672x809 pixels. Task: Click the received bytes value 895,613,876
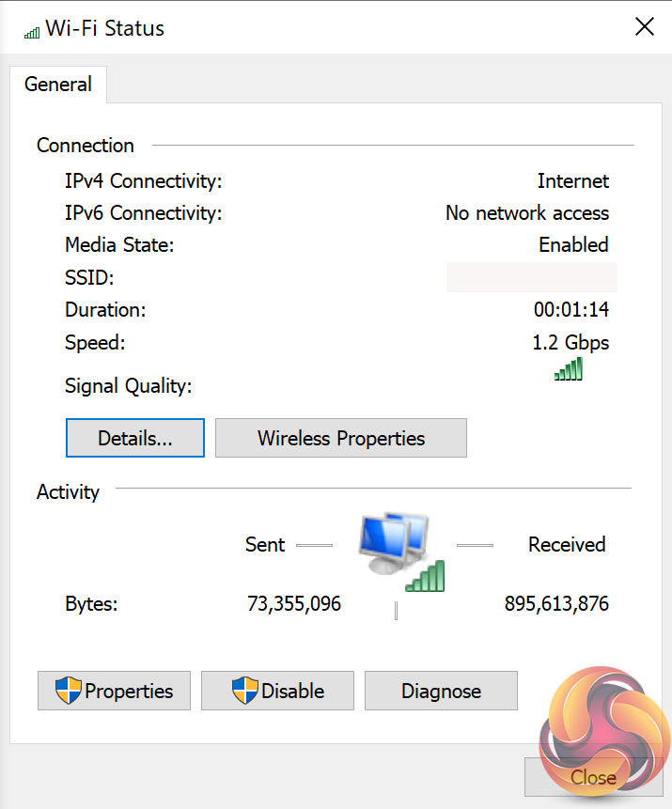click(556, 603)
